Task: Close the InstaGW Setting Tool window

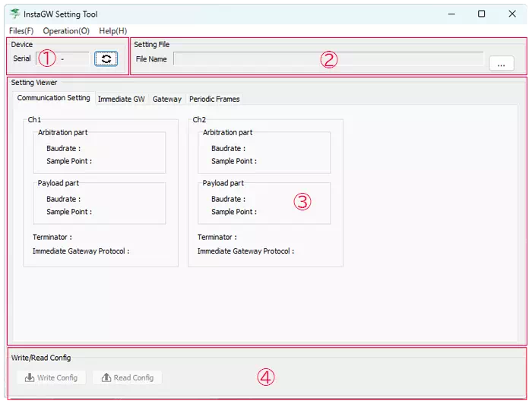Action: [512, 14]
